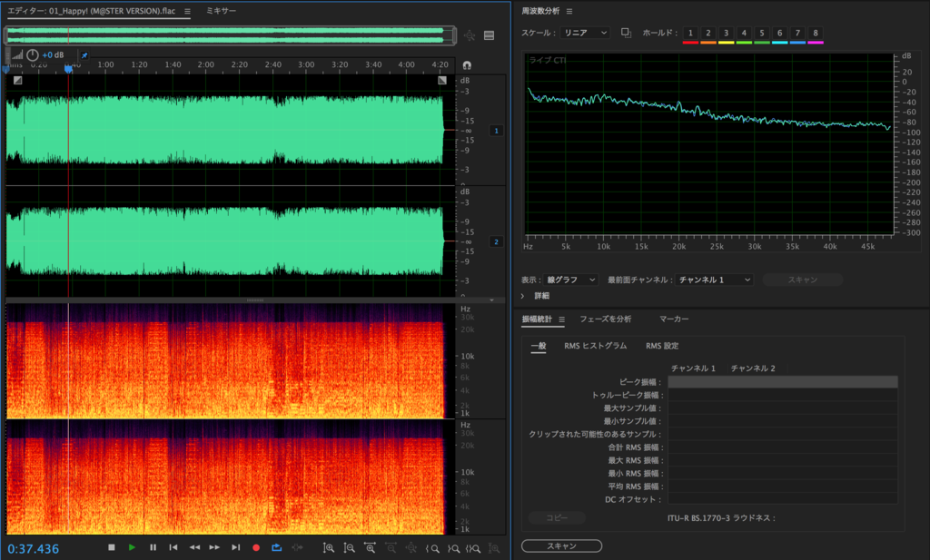The image size is (930, 560).
Task: Open the 最前面チャンネル dropdown
Action: 714,280
